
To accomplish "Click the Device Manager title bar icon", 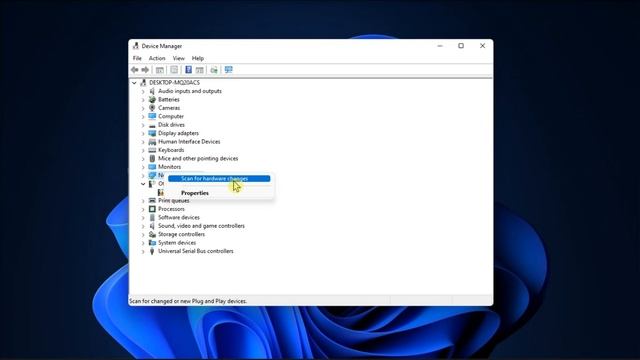I will pyautogui.click(x=136, y=46).
